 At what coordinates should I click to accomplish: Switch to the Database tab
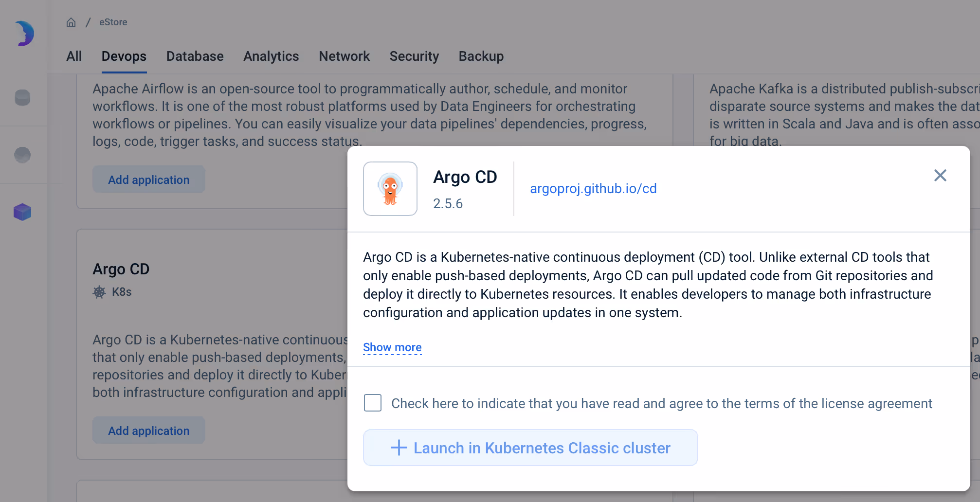195,56
